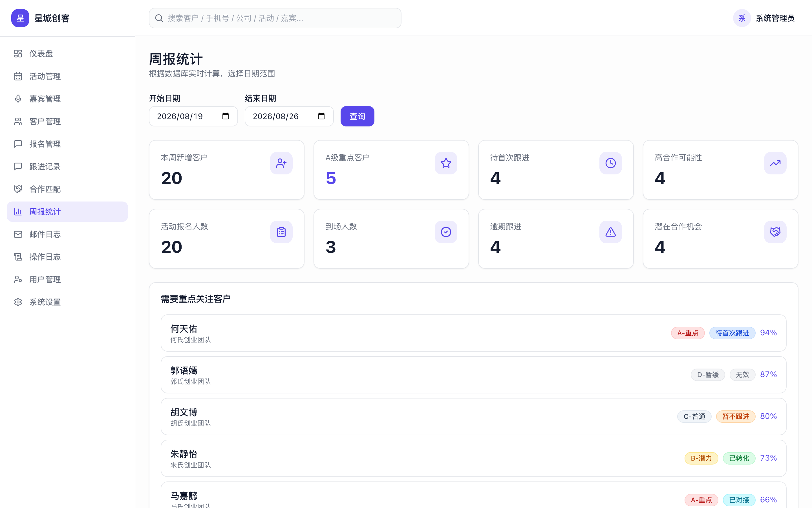Click the 已对接 tag on 马嘉懿
812x508 pixels.
(x=739, y=500)
